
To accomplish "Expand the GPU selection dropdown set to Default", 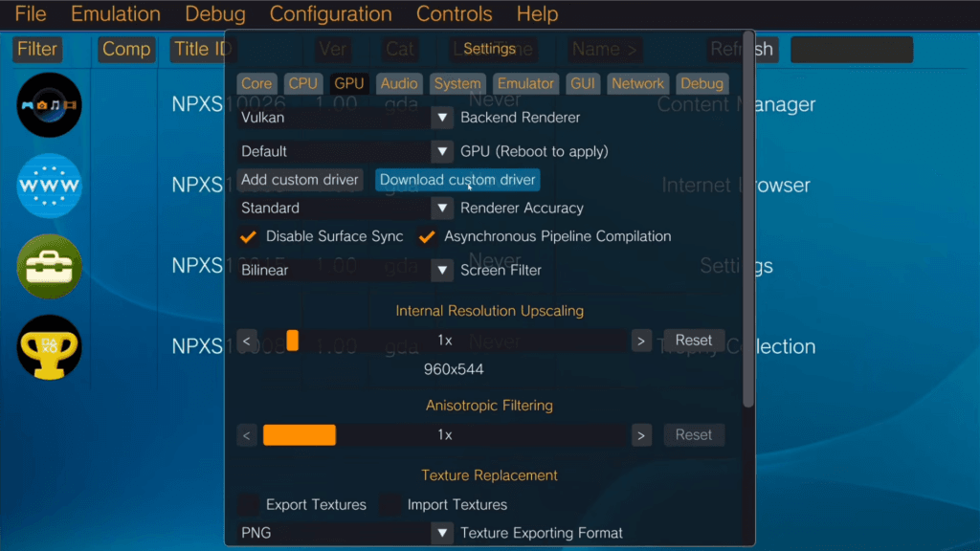I will pos(345,150).
